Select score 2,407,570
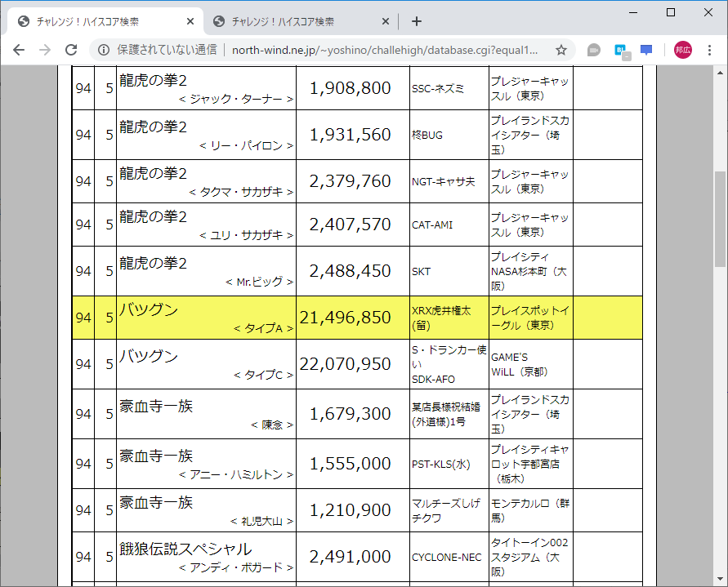Image resolution: width=728 pixels, height=587 pixels. click(350, 225)
